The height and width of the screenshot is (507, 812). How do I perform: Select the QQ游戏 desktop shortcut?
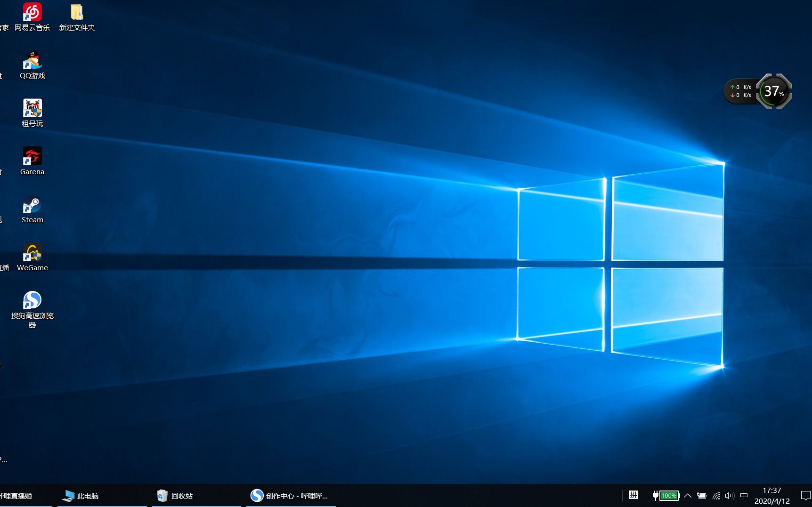(x=32, y=65)
